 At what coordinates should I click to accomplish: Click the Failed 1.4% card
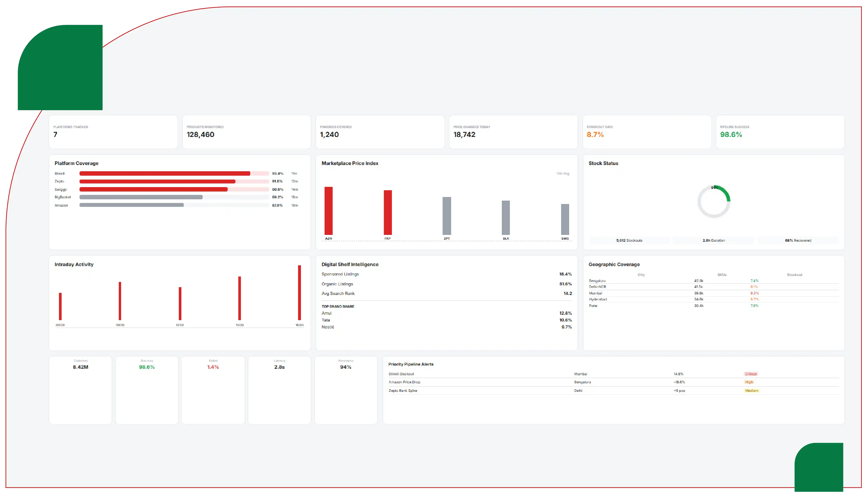point(213,390)
